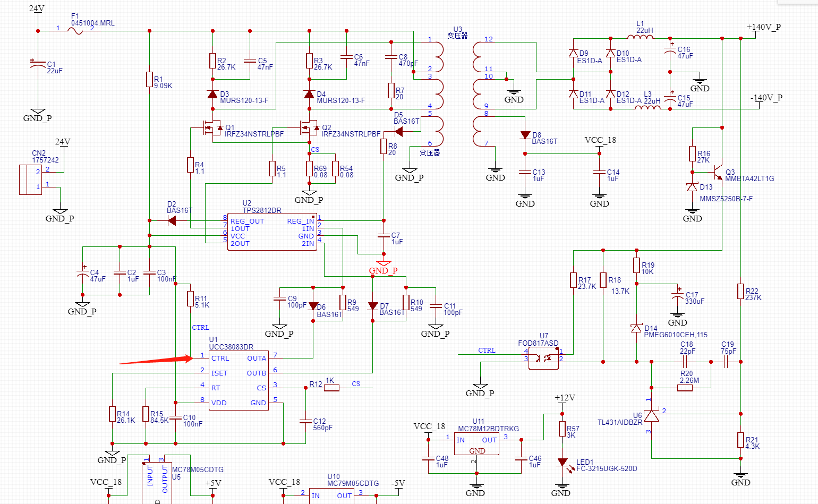The width and height of the screenshot is (818, 504).
Task: Select the +140V_P net label
Action: [x=763, y=27]
